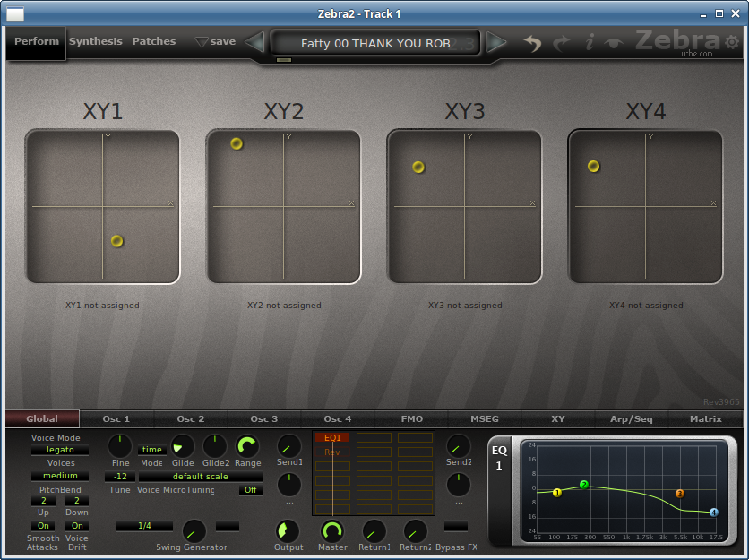749x560 pixels.
Task: Open the Voices medium dropdown
Action: pyautogui.click(x=60, y=476)
